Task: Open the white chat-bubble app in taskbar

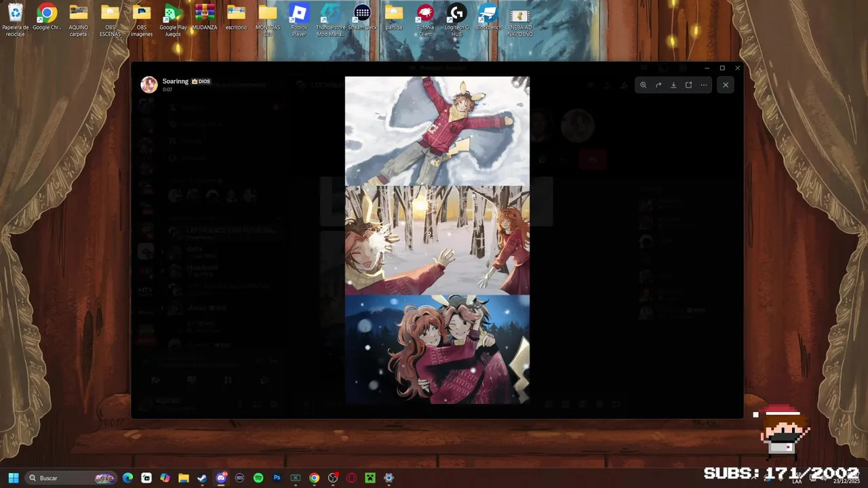Action: tap(146, 478)
